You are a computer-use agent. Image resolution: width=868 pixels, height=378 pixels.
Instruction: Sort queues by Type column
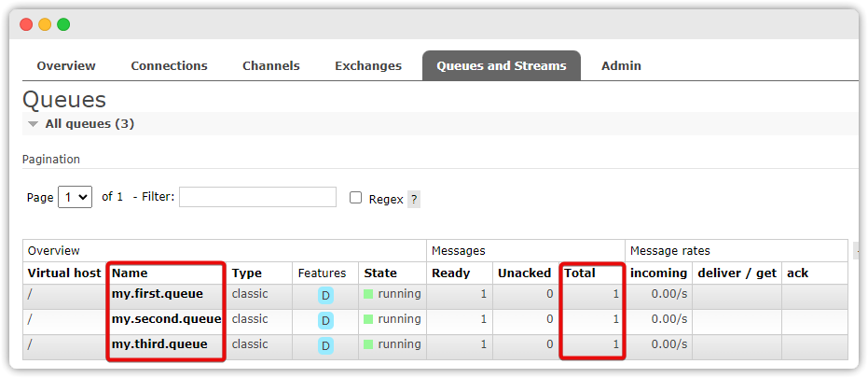[246, 273]
